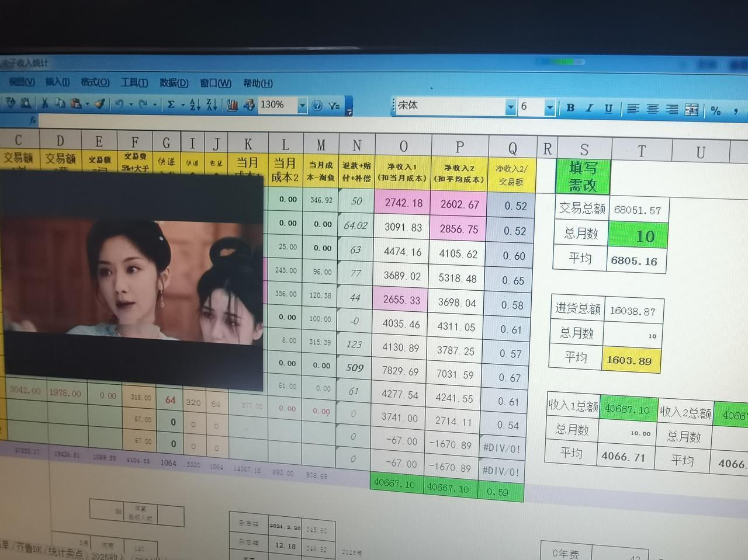
Task: Click the yellow cell 1603.89
Action: [x=632, y=360]
